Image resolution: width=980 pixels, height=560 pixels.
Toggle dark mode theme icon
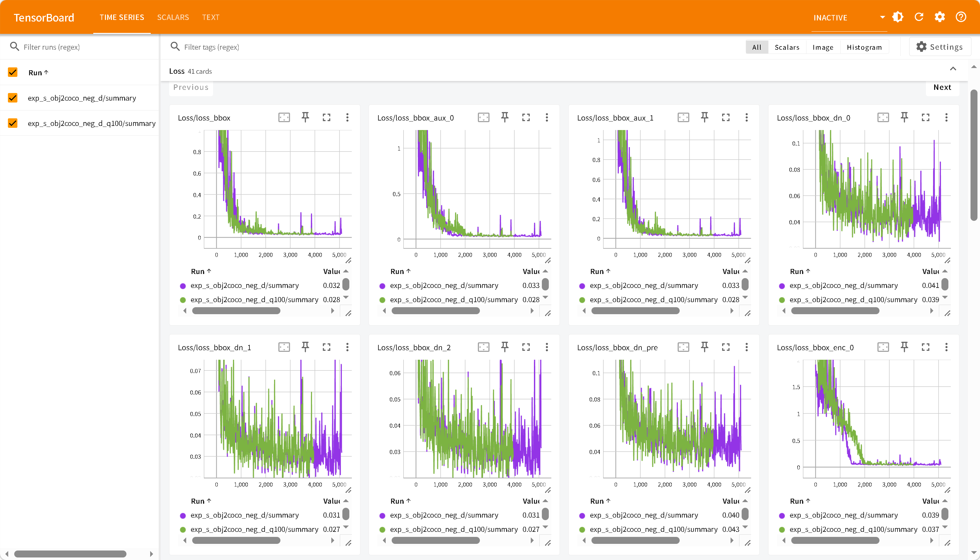click(898, 17)
